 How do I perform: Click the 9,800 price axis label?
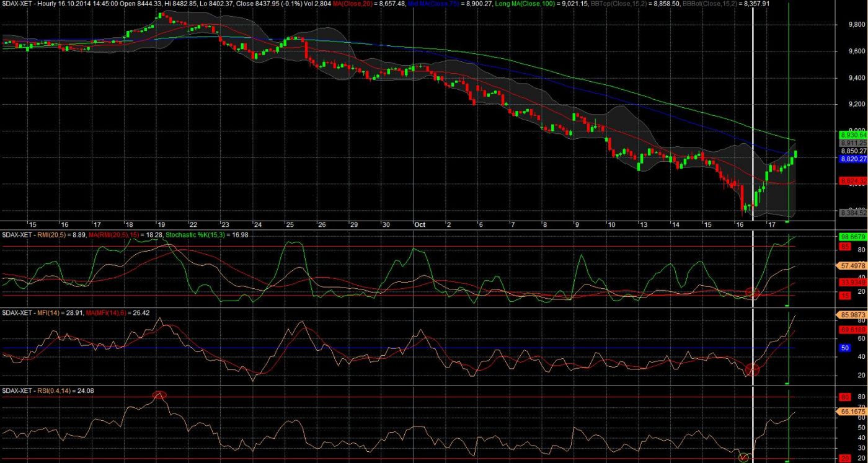(856, 25)
